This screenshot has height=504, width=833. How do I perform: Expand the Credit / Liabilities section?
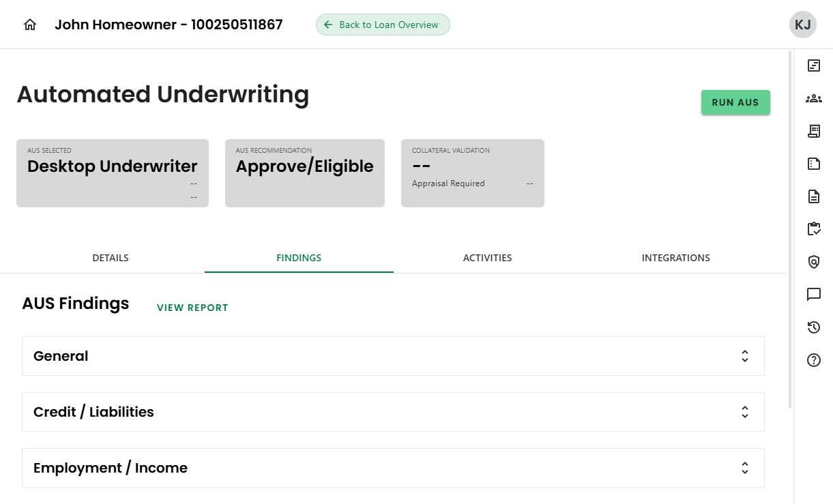[x=744, y=412]
